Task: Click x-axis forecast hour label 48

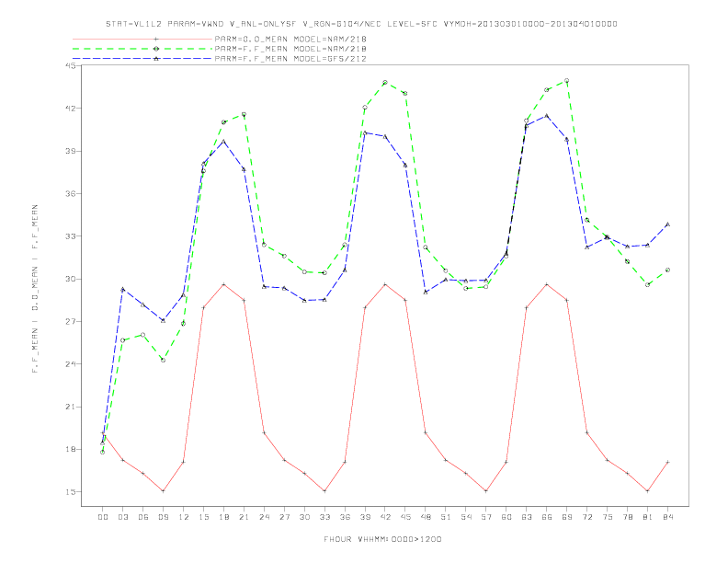Action: [426, 517]
